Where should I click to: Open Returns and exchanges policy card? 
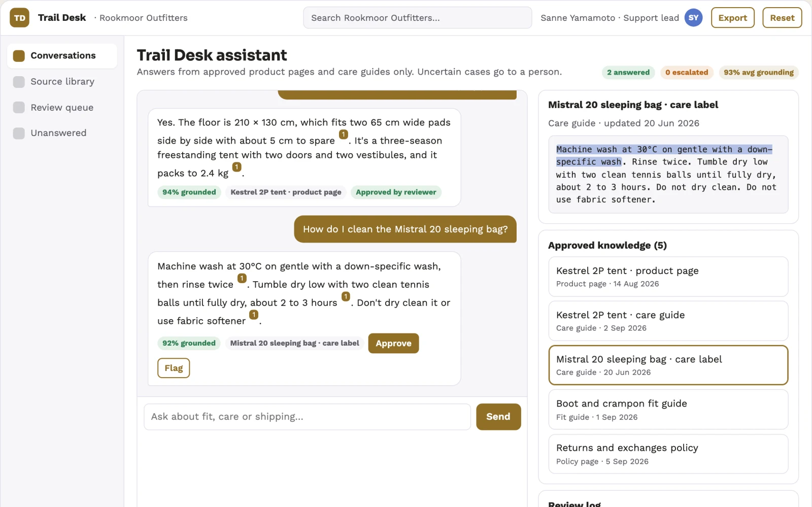click(x=668, y=454)
